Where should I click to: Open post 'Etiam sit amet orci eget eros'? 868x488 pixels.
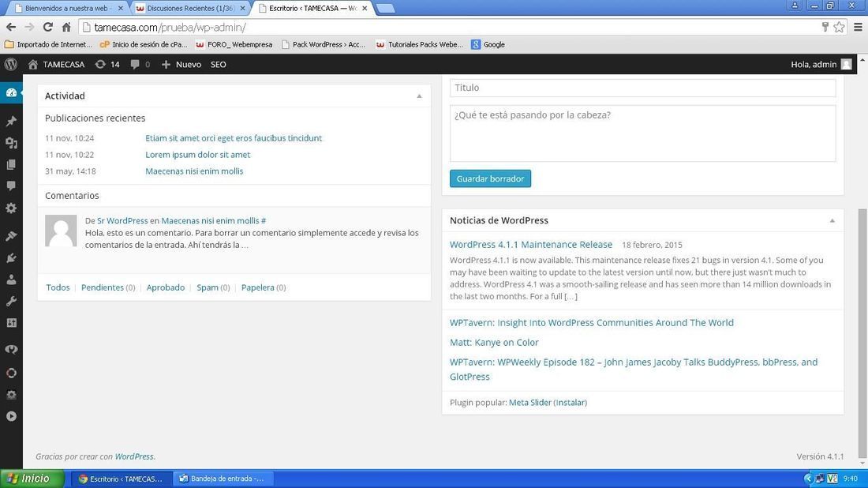pos(233,138)
